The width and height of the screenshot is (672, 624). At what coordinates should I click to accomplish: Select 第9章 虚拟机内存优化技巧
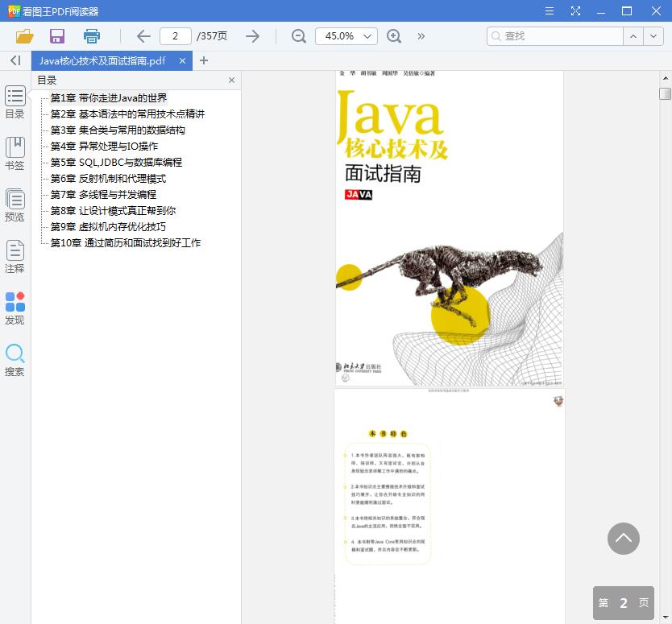[108, 227]
